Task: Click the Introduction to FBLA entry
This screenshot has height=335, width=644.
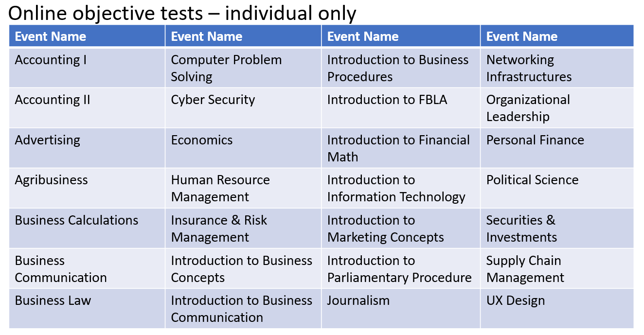Action: coord(401,108)
